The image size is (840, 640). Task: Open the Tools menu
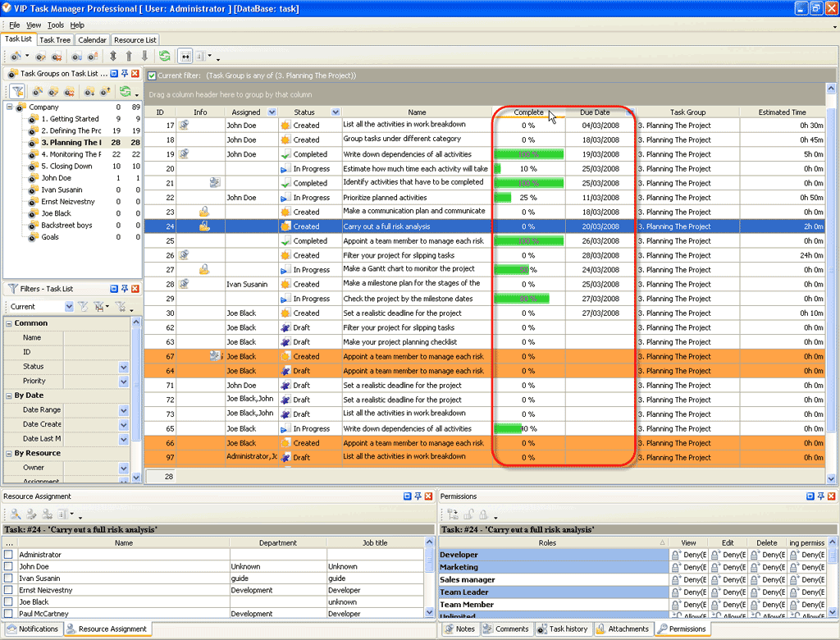(x=55, y=25)
